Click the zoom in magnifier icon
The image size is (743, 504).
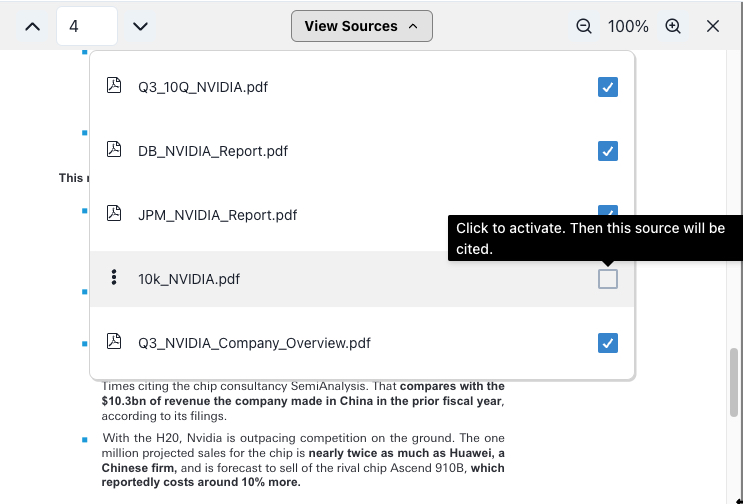(x=673, y=26)
